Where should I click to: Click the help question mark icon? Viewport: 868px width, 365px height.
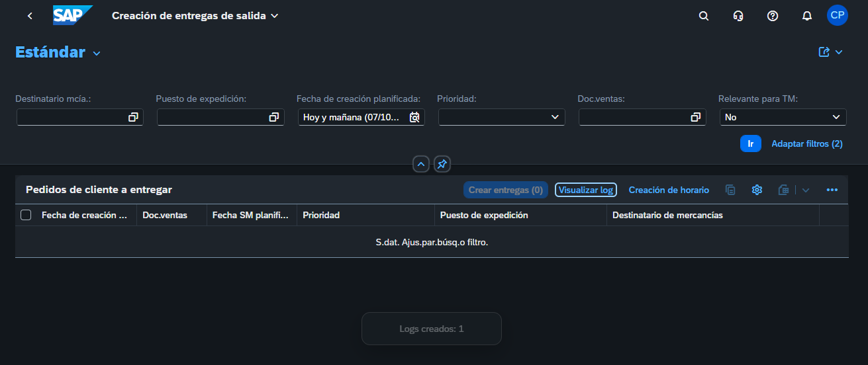pos(772,16)
